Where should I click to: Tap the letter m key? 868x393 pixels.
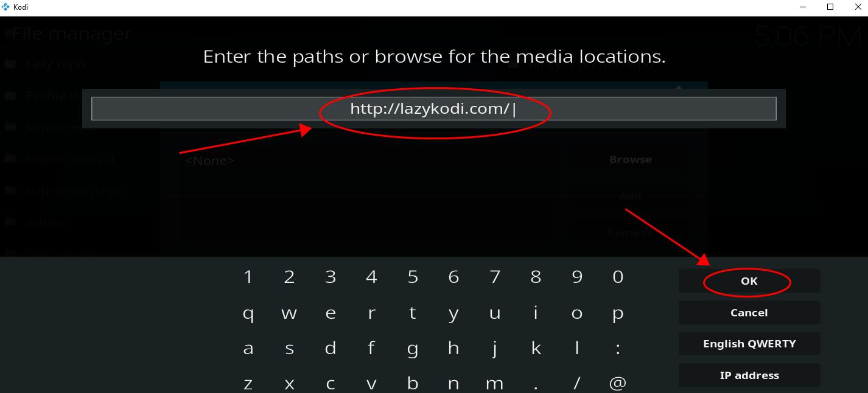tap(495, 383)
